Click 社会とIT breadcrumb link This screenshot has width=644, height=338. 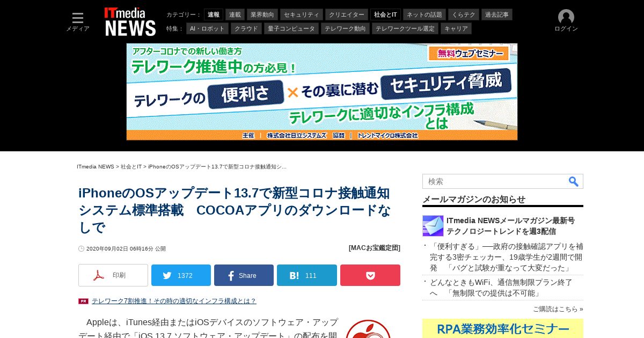tap(131, 167)
